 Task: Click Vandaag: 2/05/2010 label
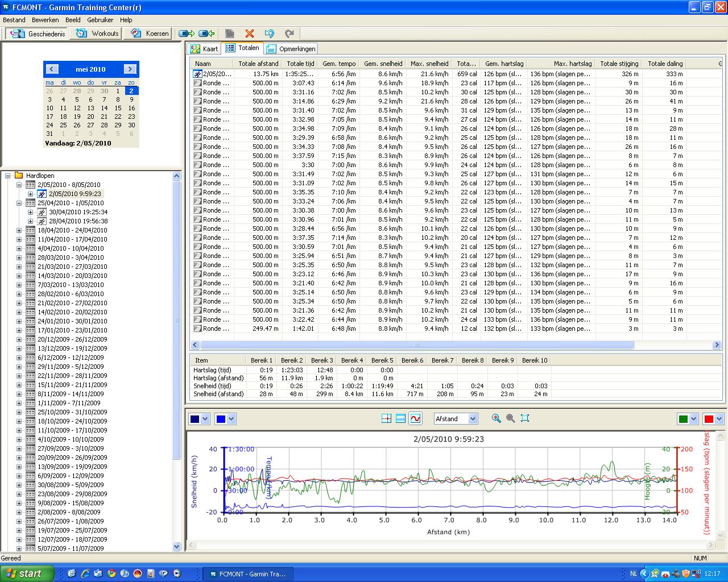(x=78, y=143)
